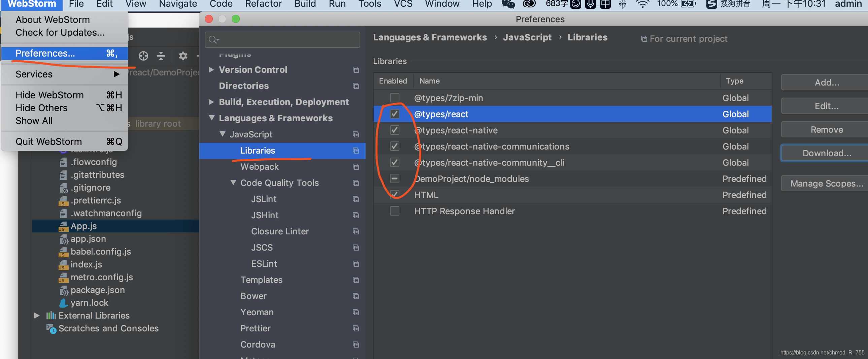Screen dimensions: 868x359
Task: Click the collapse all icon in project toolbar
Action: pos(161,56)
